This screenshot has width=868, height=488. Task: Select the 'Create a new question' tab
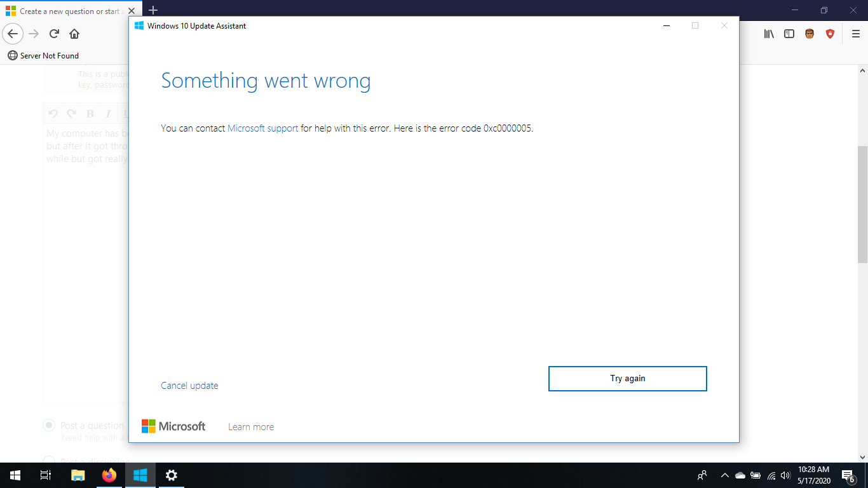70,11
